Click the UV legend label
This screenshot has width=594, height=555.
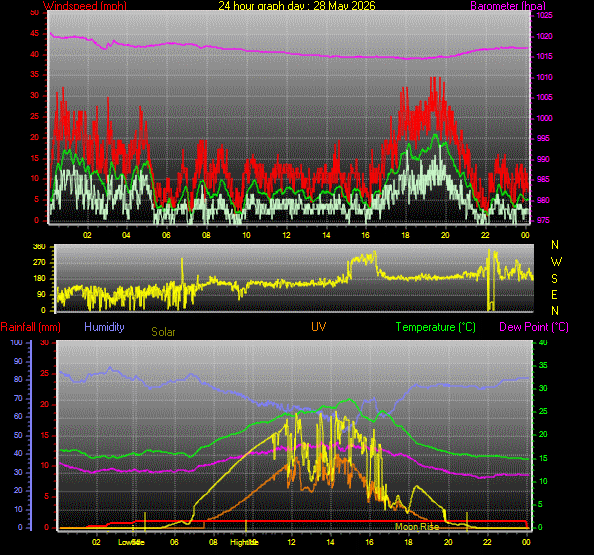[319, 327]
